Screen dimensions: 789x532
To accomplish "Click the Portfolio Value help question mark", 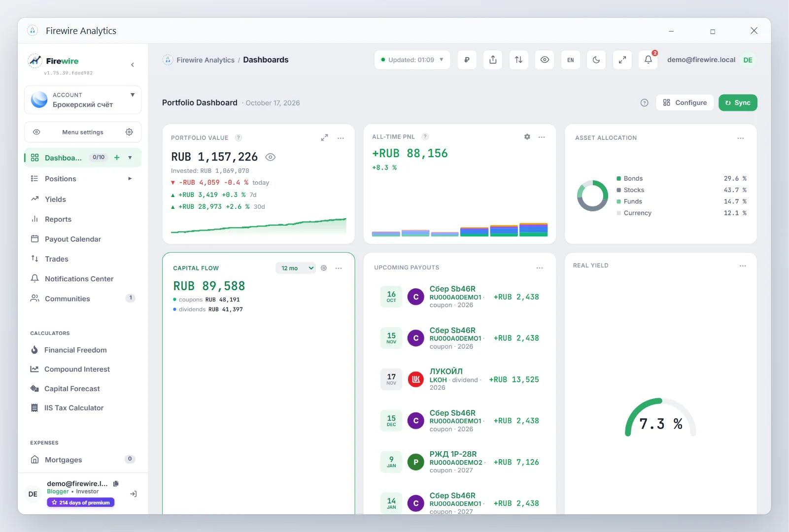I will pos(239,138).
